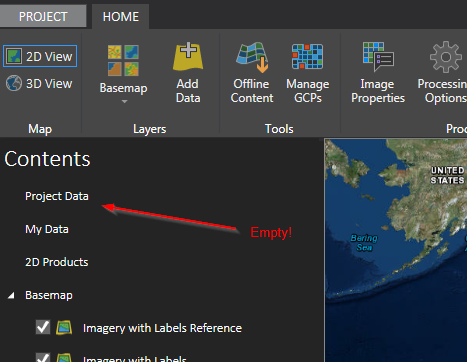This screenshot has height=362, width=467.
Task: Open the Basemap gallery icon
Action: click(x=123, y=60)
